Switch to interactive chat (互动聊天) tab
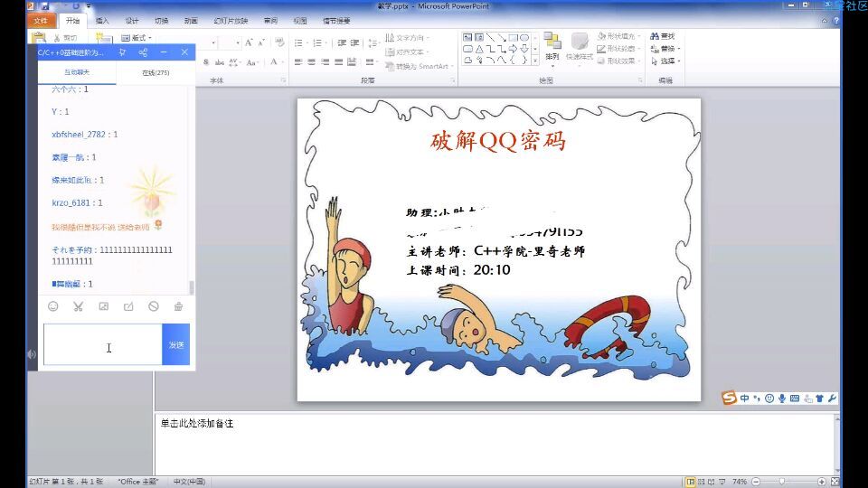This screenshot has width=868, height=488. (x=77, y=72)
